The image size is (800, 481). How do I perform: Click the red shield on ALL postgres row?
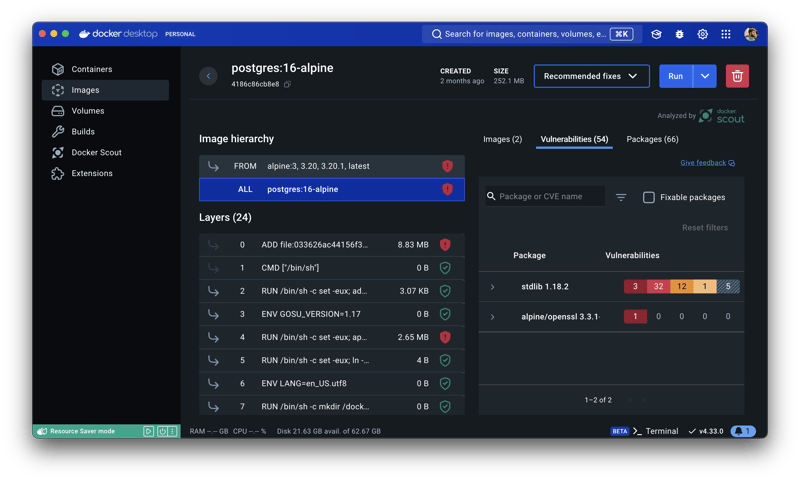coord(447,189)
